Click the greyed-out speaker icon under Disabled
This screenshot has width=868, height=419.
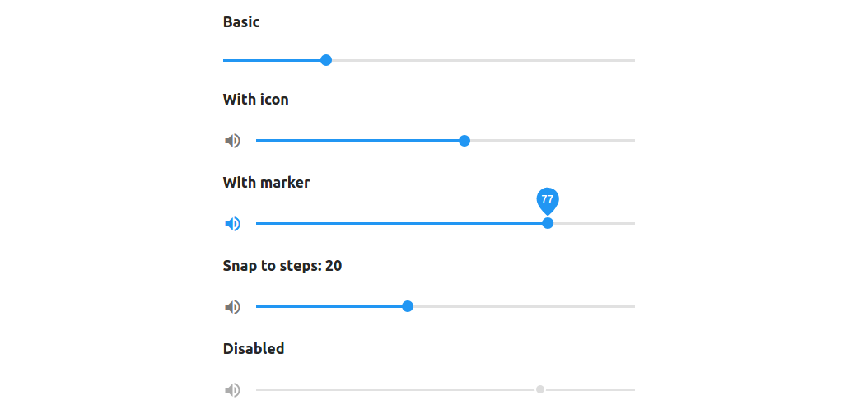232,389
